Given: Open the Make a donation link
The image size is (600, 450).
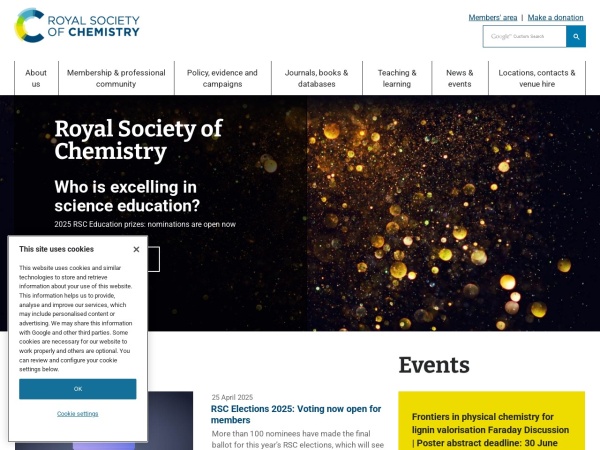Looking at the screenshot, I should pyautogui.click(x=555, y=17).
